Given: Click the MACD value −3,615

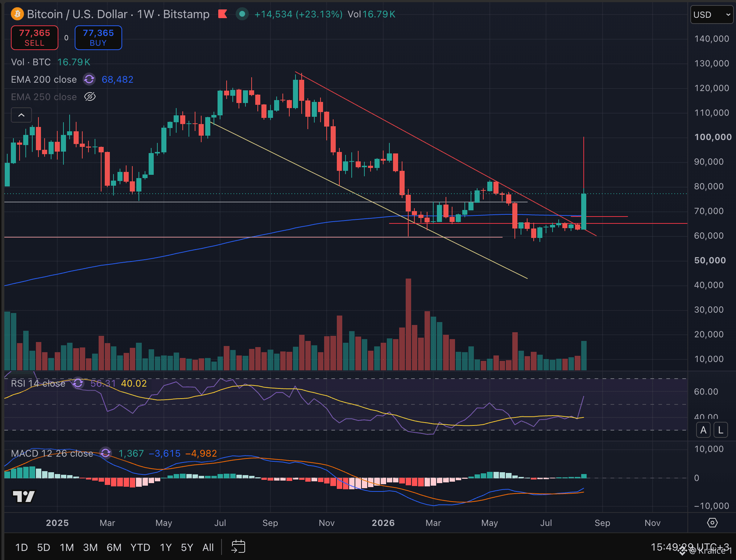Looking at the screenshot, I should 165,453.
